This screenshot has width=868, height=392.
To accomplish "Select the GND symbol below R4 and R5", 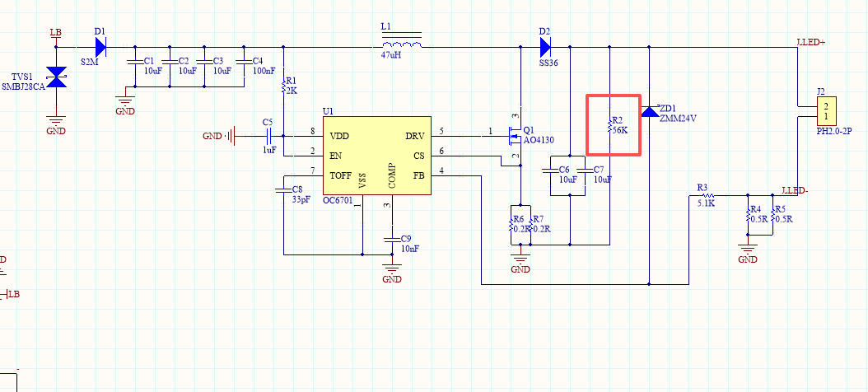I will click(x=747, y=254).
